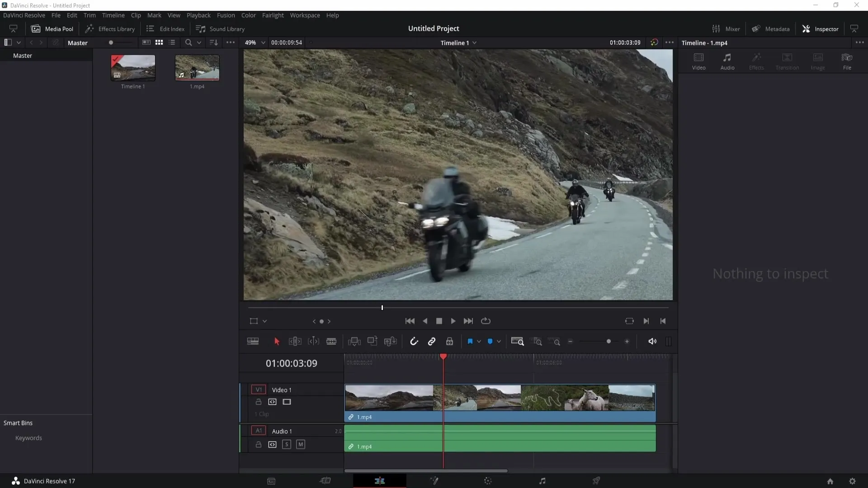This screenshot has height=488, width=868.
Task: Enable the flag/marker tool in timeline
Action: coord(470,342)
